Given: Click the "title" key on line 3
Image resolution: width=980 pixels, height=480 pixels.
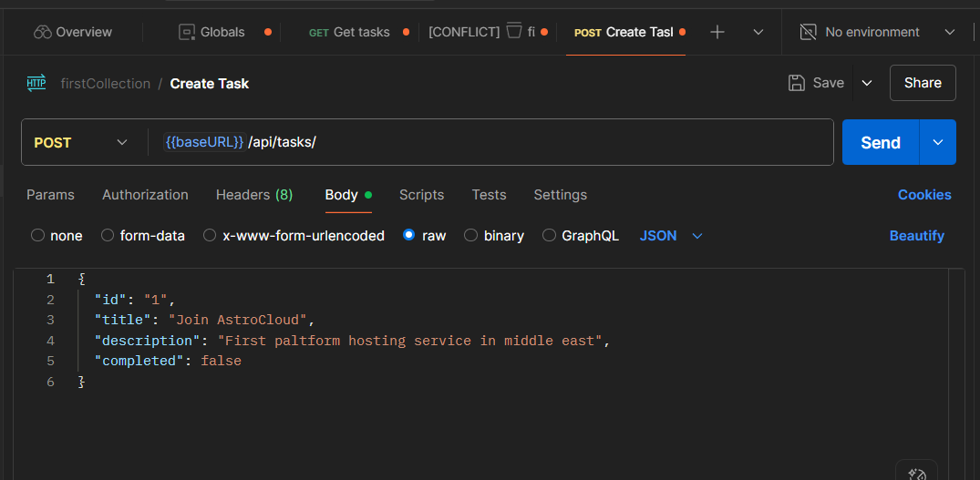Looking at the screenshot, I should tap(125, 321).
